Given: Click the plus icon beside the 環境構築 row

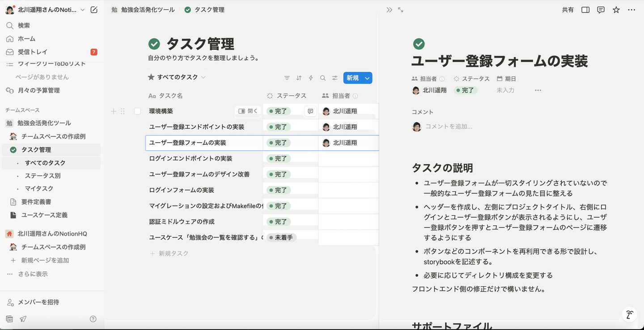Looking at the screenshot, I should [114, 111].
